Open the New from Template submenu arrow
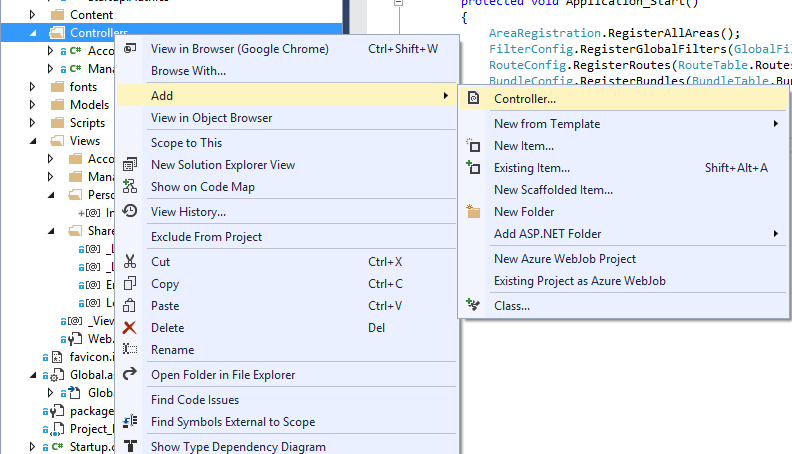This screenshot has width=792, height=454. [775, 124]
